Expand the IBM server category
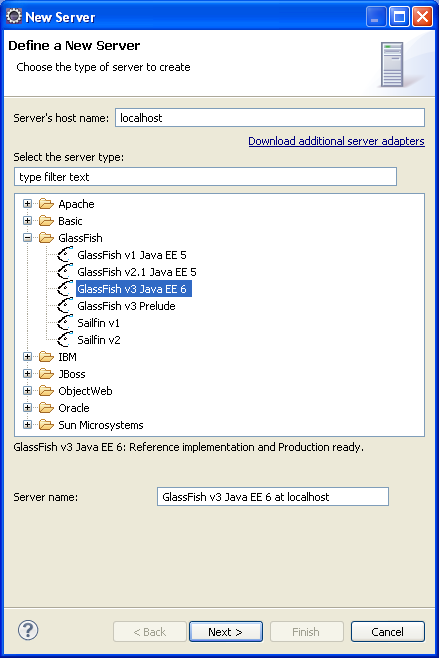Image resolution: width=439 pixels, height=658 pixels. coord(27,357)
